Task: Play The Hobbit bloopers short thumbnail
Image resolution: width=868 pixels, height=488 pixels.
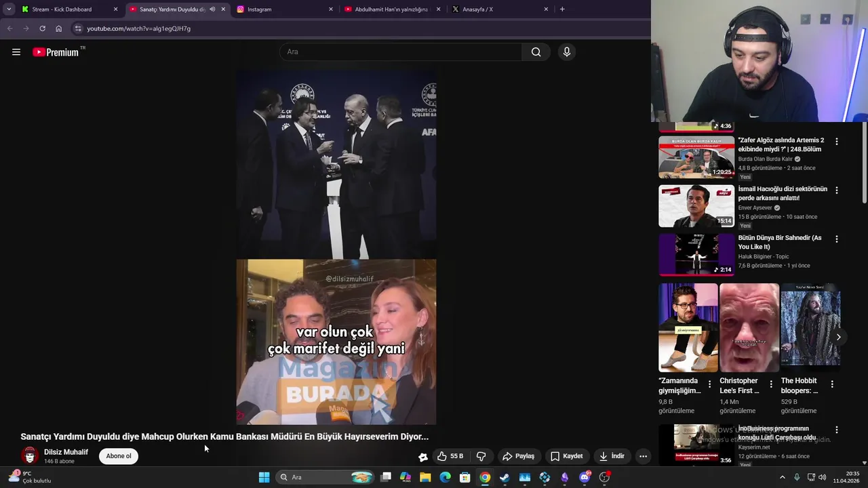Action: coord(810,327)
